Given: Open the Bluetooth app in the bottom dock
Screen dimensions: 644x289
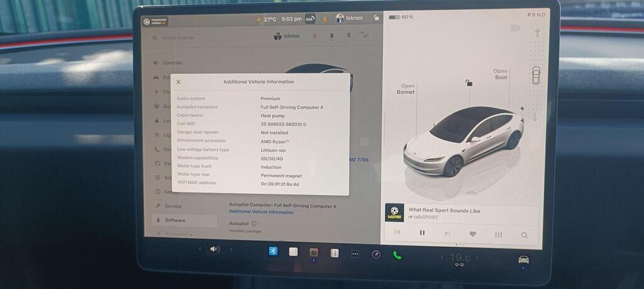Looking at the screenshot, I should point(273,251).
